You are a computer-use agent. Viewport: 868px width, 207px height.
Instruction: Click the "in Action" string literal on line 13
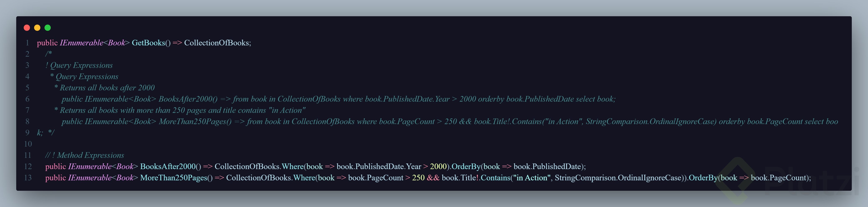(x=532, y=178)
